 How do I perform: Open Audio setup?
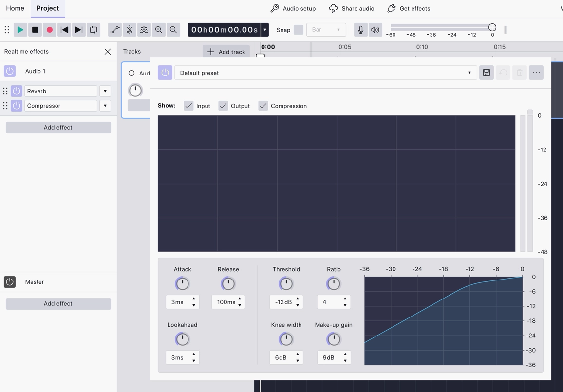(x=293, y=8)
